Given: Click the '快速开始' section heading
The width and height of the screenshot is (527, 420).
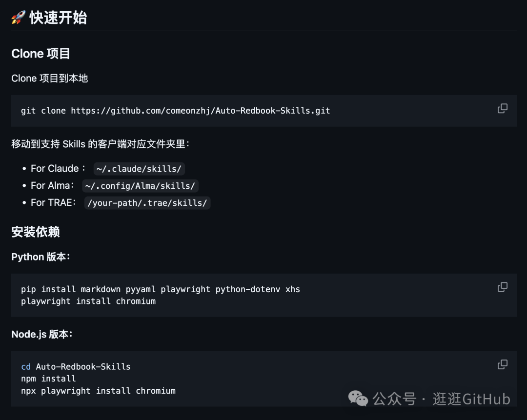Looking at the screenshot, I should (x=58, y=18).
